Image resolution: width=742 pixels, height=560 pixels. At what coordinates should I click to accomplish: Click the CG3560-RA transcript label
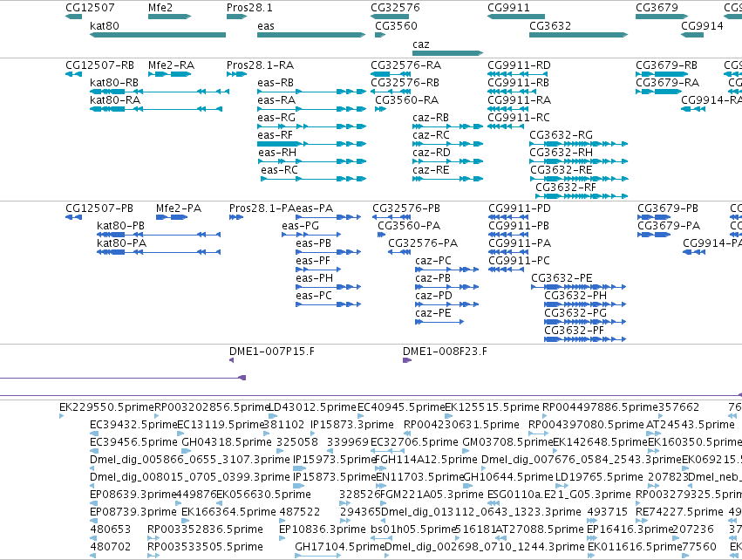[x=407, y=100]
